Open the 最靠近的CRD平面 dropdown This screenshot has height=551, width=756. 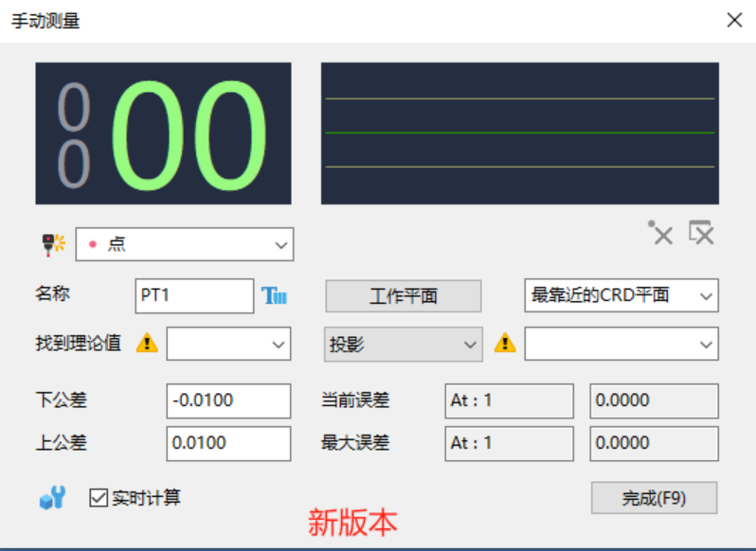621,295
